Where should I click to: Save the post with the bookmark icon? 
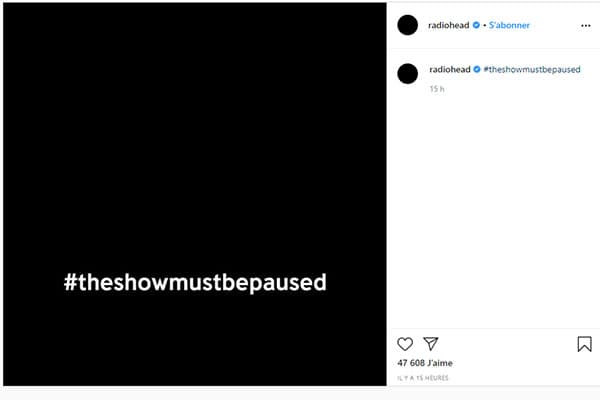(x=584, y=344)
